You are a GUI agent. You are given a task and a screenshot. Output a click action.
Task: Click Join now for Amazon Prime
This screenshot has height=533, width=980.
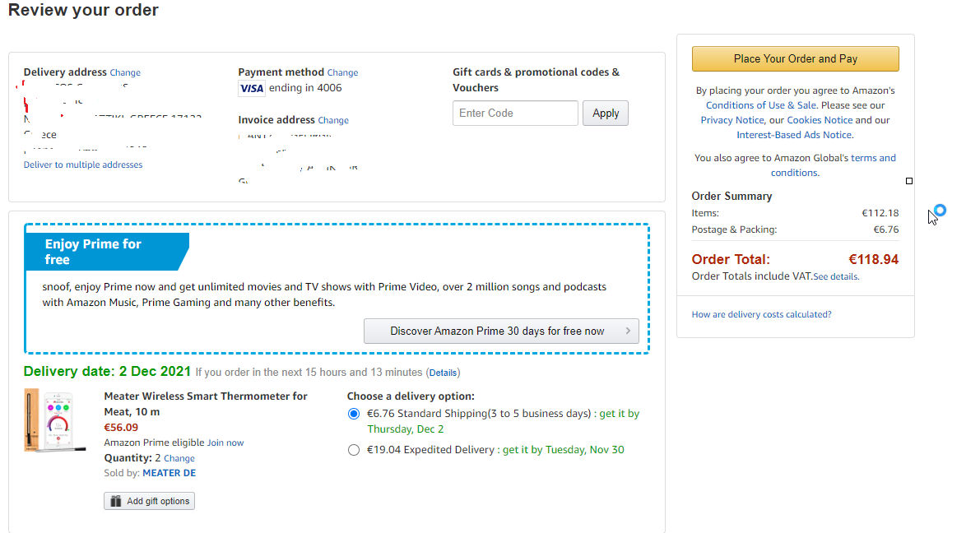coord(225,443)
